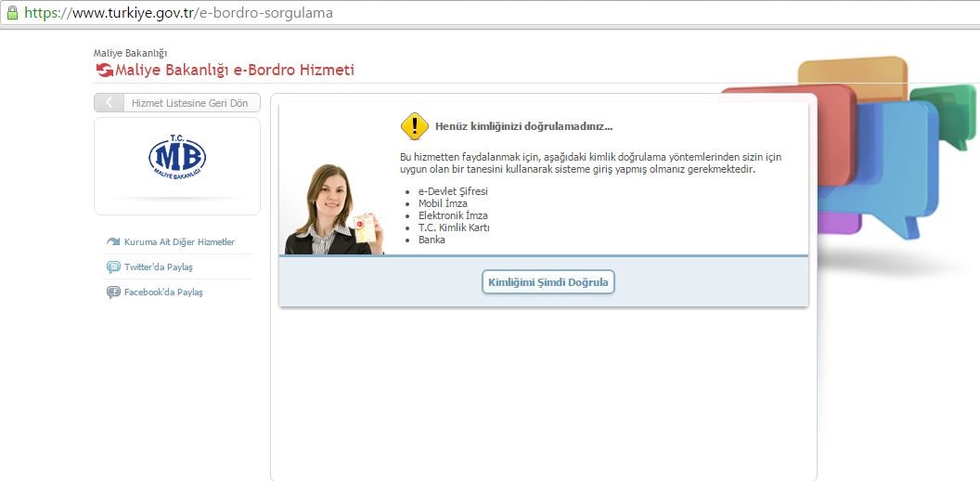Screen dimensions: 980x481
Task: Click the Facebook speech bubble icon
Action: [113, 292]
